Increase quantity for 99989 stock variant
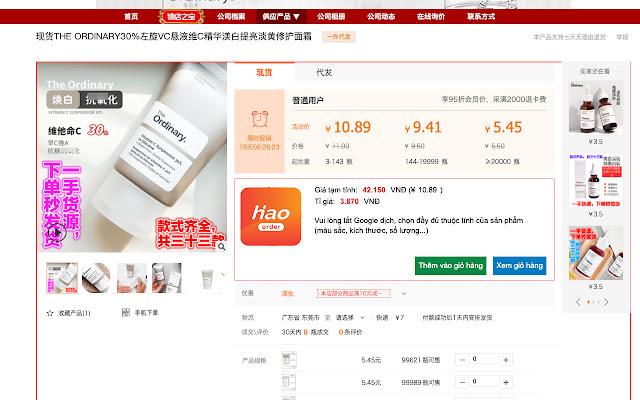Image resolution: width=640 pixels, height=400 pixels. [x=506, y=382]
